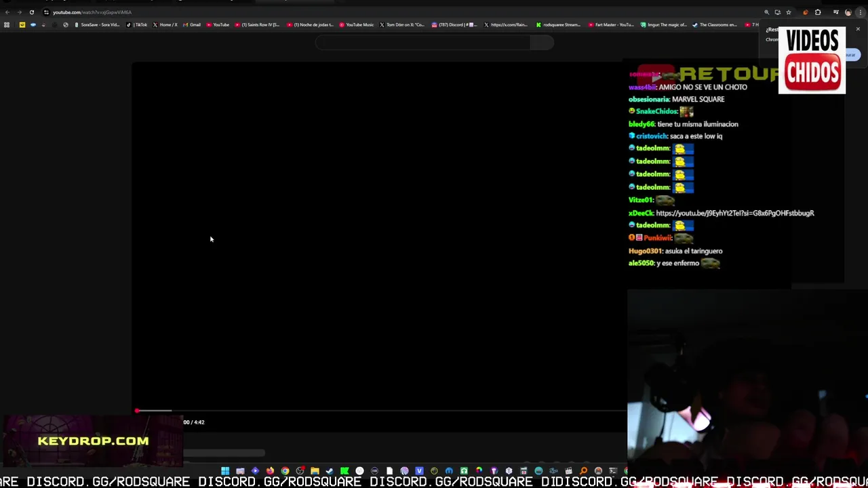
Task: Click the YouTube video progress bar
Action: tap(380, 411)
